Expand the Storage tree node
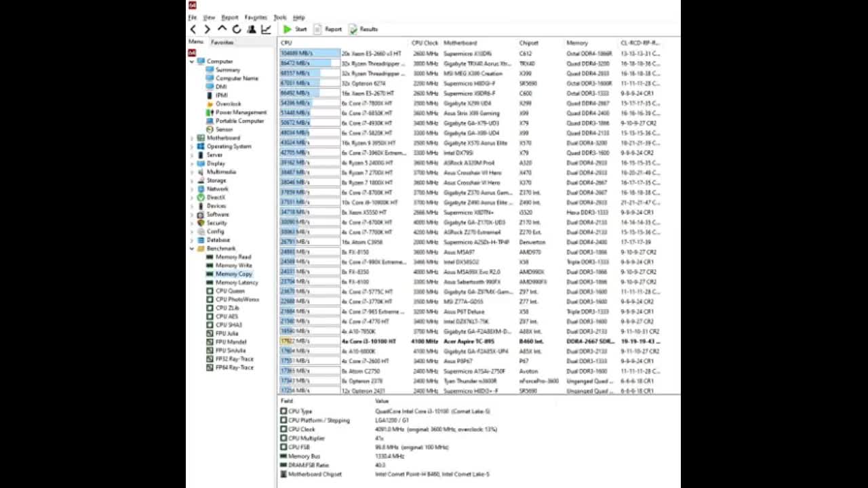 (192, 181)
